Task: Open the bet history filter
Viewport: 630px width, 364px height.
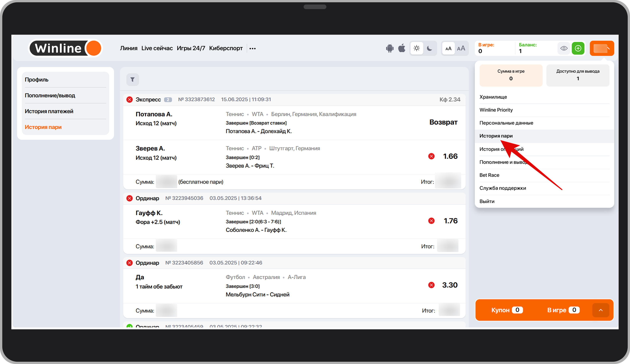Action: click(x=132, y=79)
